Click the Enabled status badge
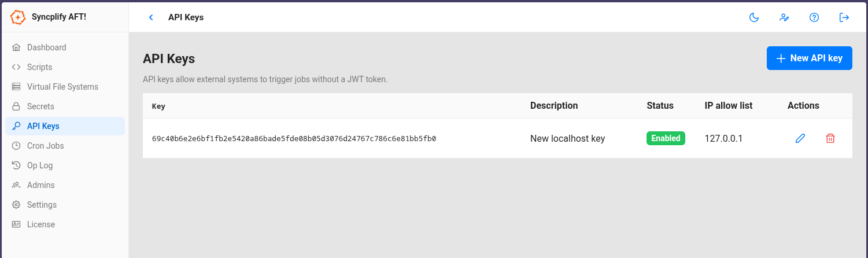868x258 pixels. 666,138
